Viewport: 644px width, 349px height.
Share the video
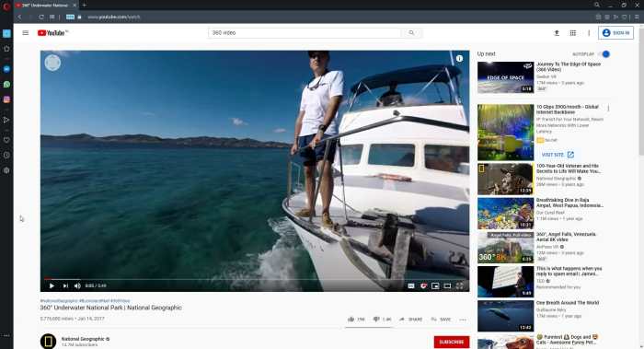click(410, 320)
